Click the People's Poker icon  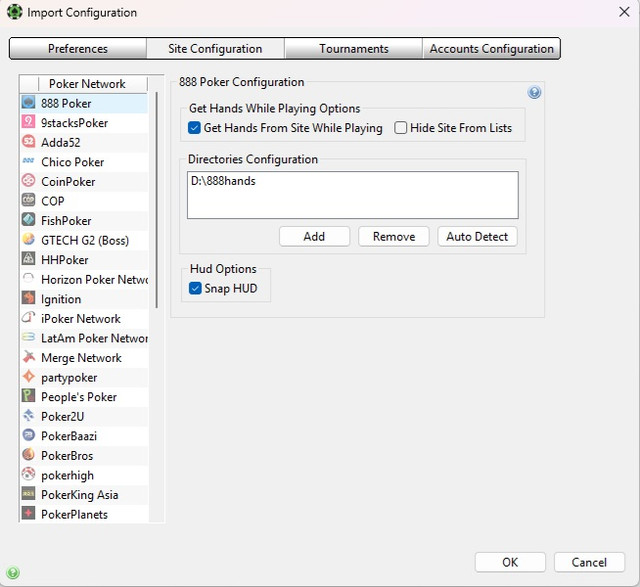(29, 396)
